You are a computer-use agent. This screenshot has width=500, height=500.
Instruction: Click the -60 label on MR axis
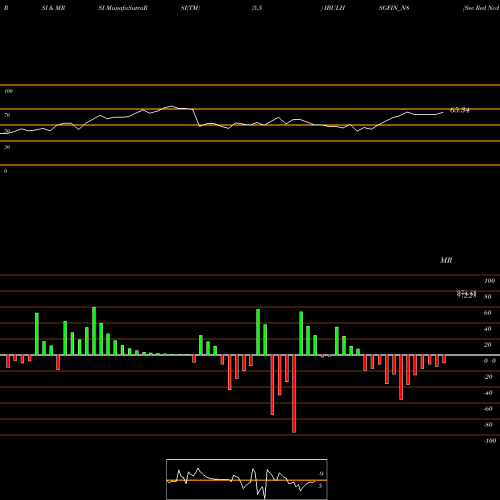[488, 409]
